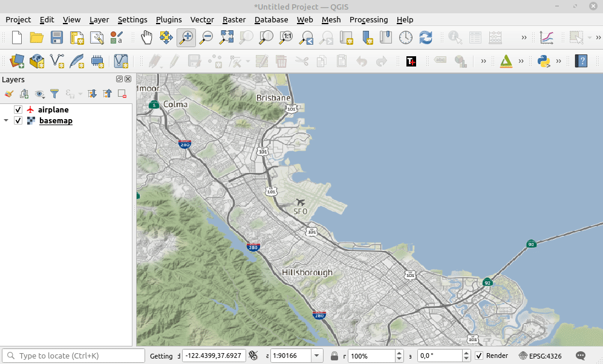Close the Layers panel
Image resolution: width=603 pixels, height=364 pixels.
[x=128, y=79]
